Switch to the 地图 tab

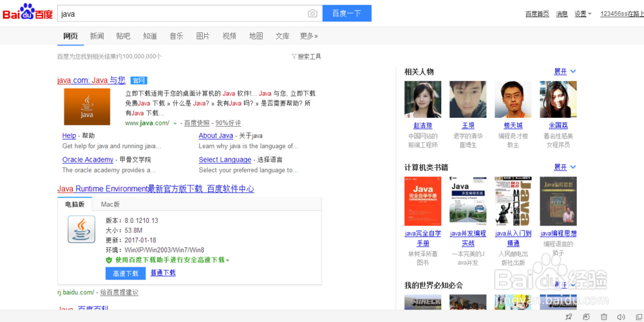(x=256, y=36)
